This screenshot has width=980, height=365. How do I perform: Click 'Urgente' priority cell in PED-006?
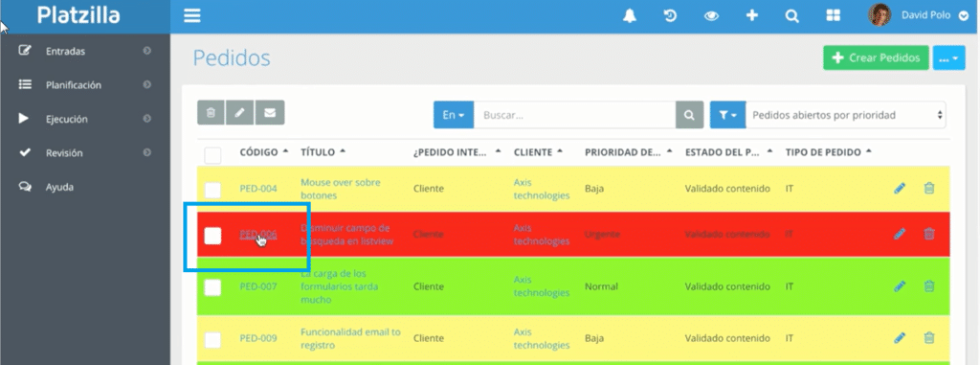[x=603, y=234]
